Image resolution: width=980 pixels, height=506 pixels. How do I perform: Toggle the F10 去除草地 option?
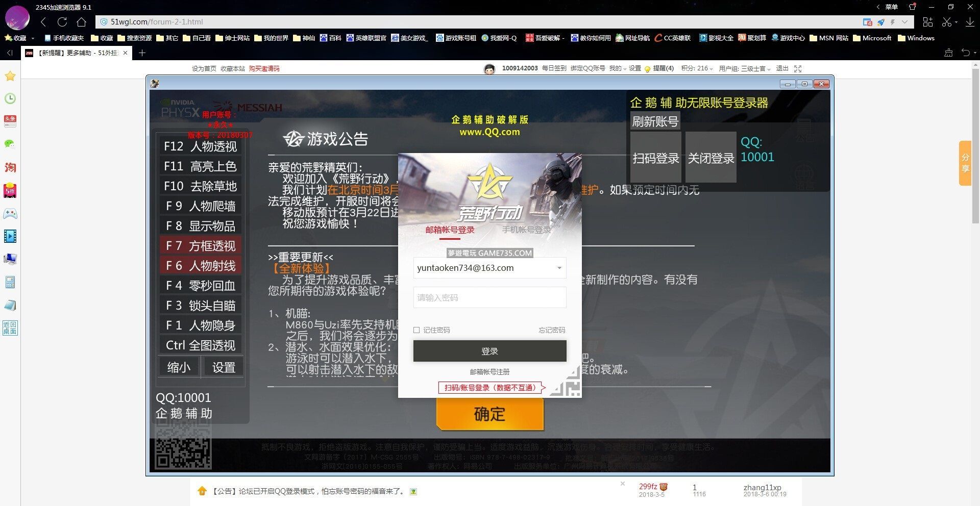tap(201, 186)
